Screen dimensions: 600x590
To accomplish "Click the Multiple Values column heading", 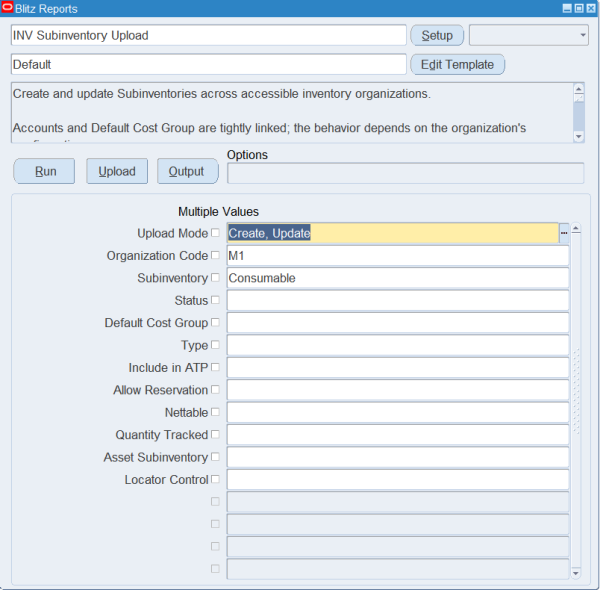I will click(218, 212).
